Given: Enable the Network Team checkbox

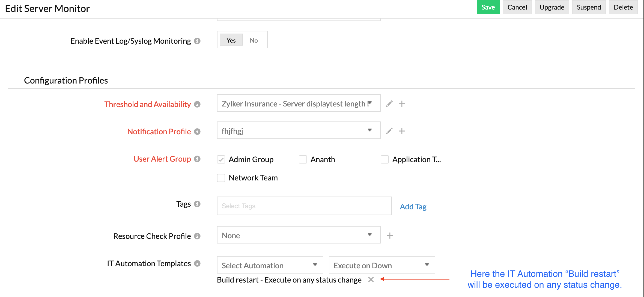Looking at the screenshot, I should 221,178.
